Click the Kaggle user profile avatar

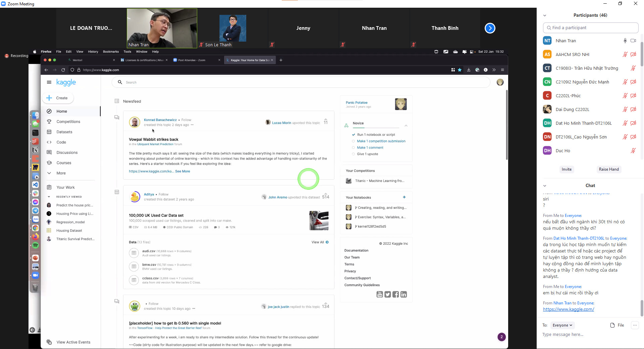tap(500, 82)
